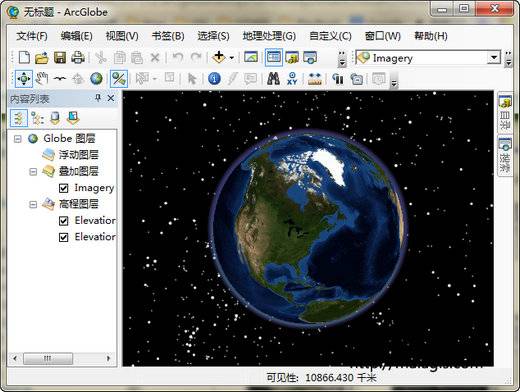Switch to List By Drawing Order view
Viewport: 520px width, 392px height.
(x=19, y=118)
